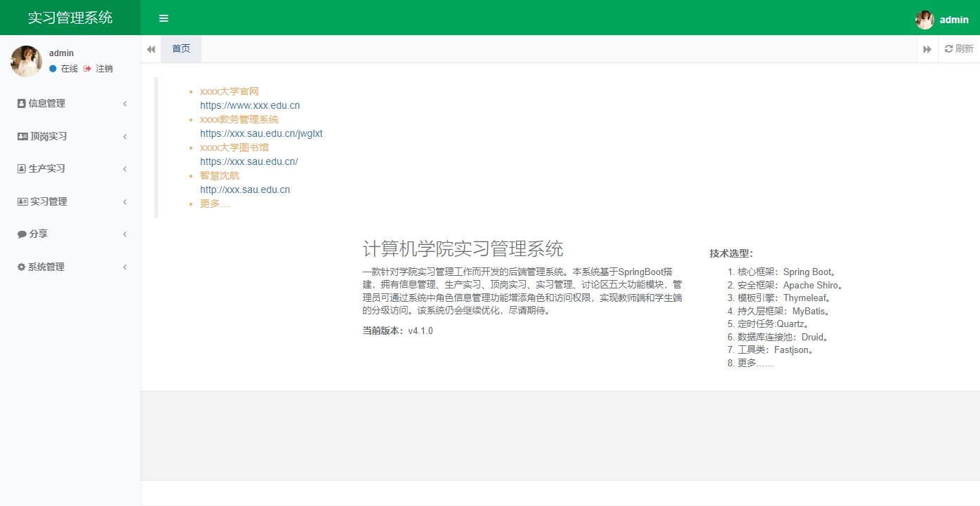Click the 当前版本 v4.1.0 text

[398, 331]
